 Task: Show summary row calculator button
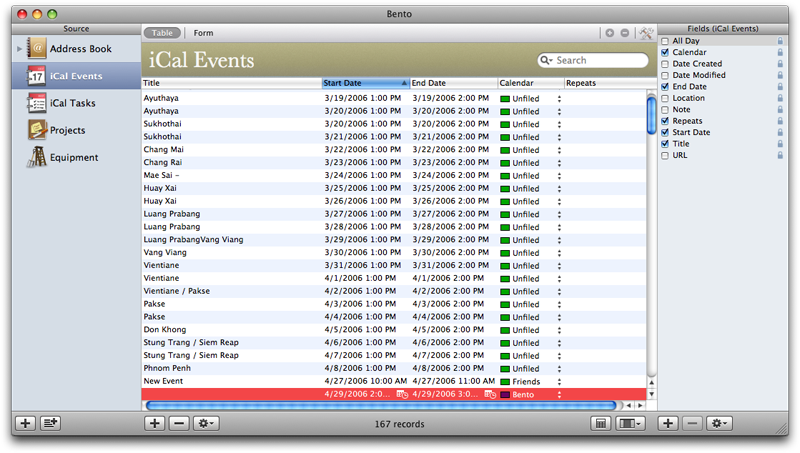[x=601, y=423]
